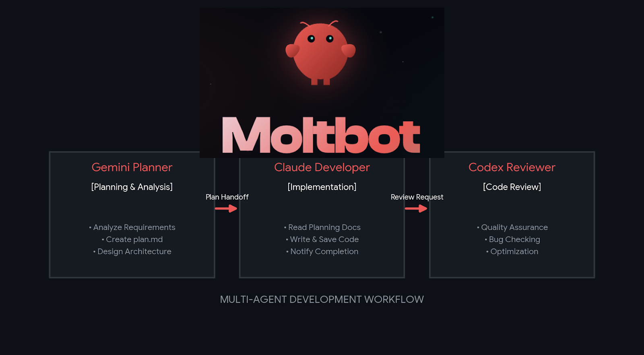This screenshot has width=644, height=355.
Task: Click the Moltbot logo wordmark
Action: (321, 135)
